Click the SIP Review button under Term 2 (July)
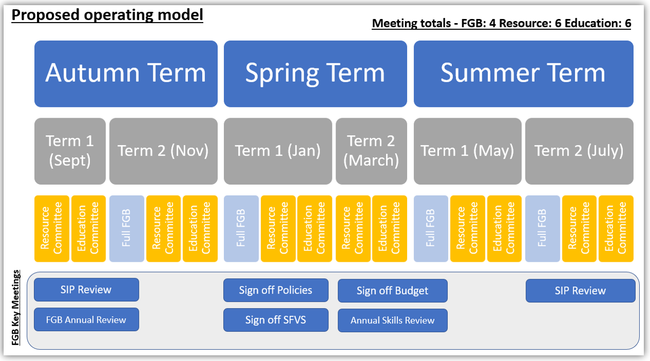The image size is (650, 361). (x=580, y=291)
